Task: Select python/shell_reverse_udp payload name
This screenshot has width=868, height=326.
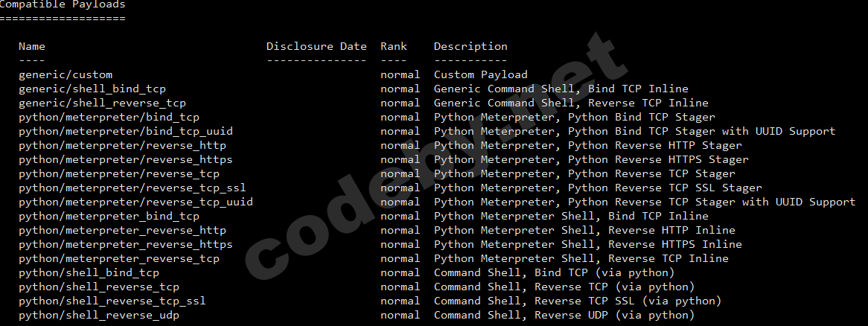Action: pos(99,315)
